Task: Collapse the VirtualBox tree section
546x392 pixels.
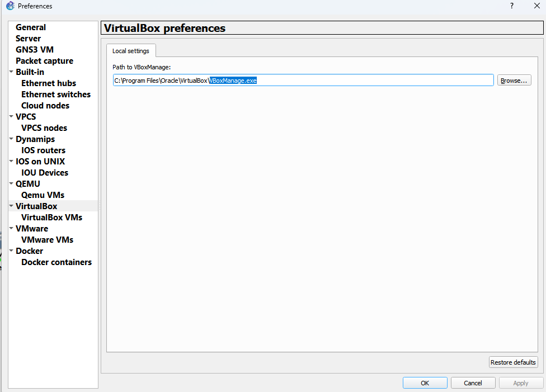Action: coord(11,206)
